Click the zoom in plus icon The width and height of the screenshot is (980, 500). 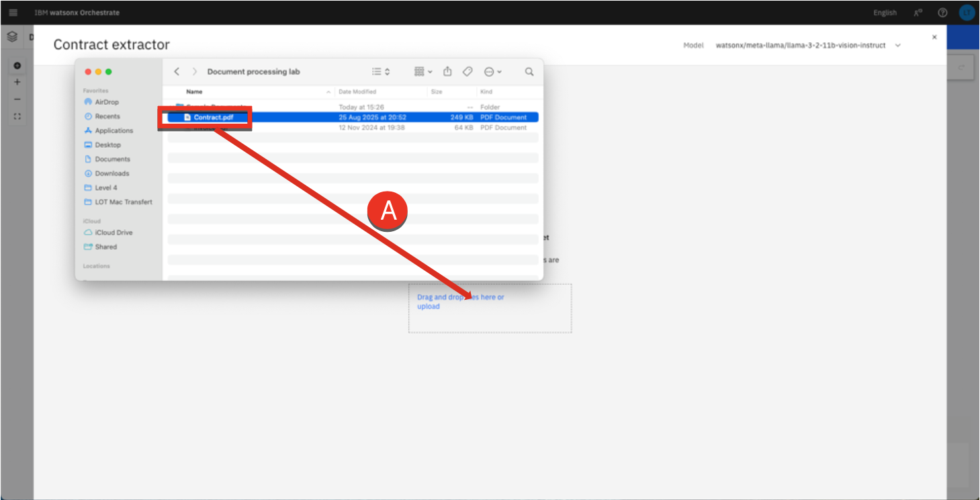click(17, 82)
